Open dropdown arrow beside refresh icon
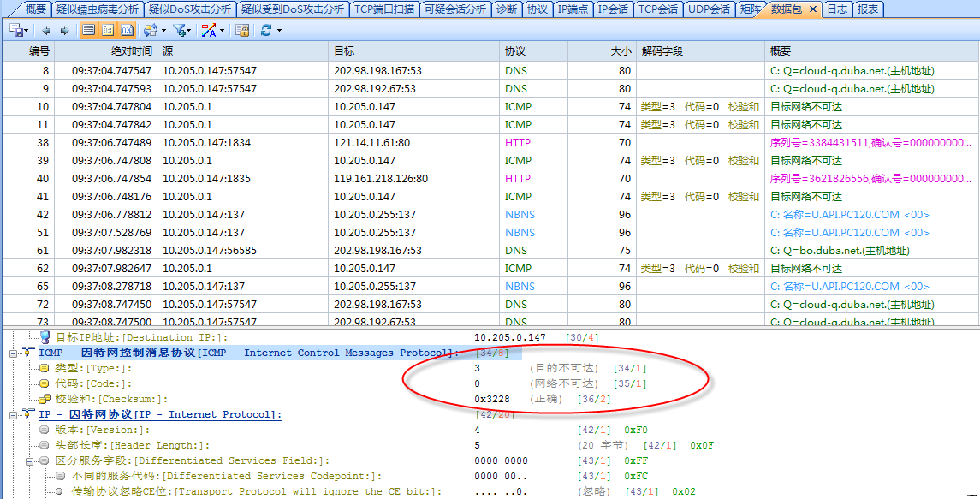980x499 pixels. [279, 30]
